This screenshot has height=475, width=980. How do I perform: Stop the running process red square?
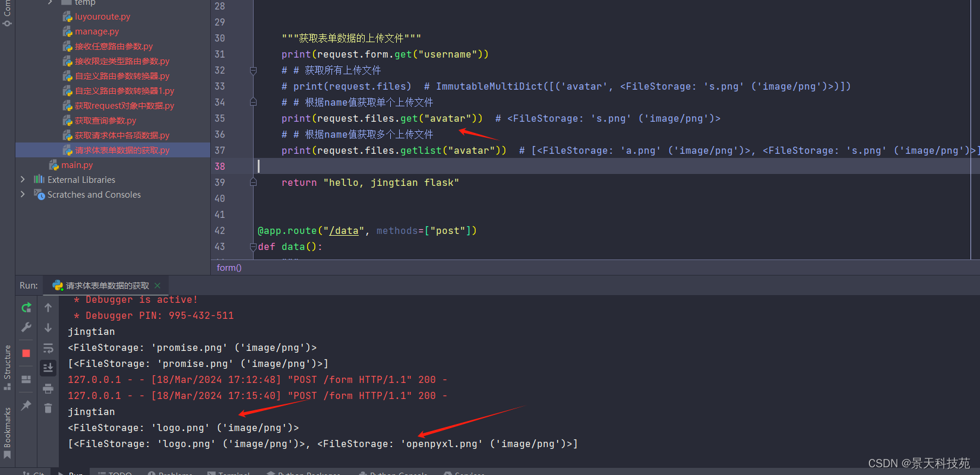click(26, 353)
